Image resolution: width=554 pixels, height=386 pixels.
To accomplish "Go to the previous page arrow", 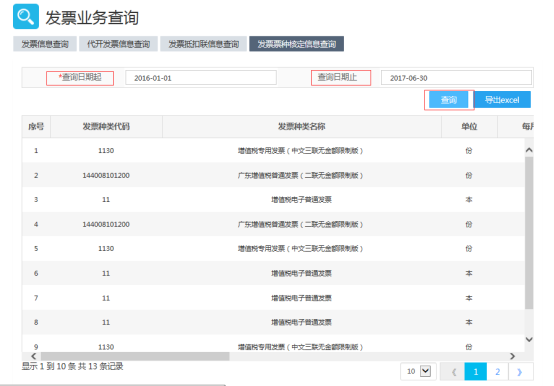I will [x=454, y=372].
